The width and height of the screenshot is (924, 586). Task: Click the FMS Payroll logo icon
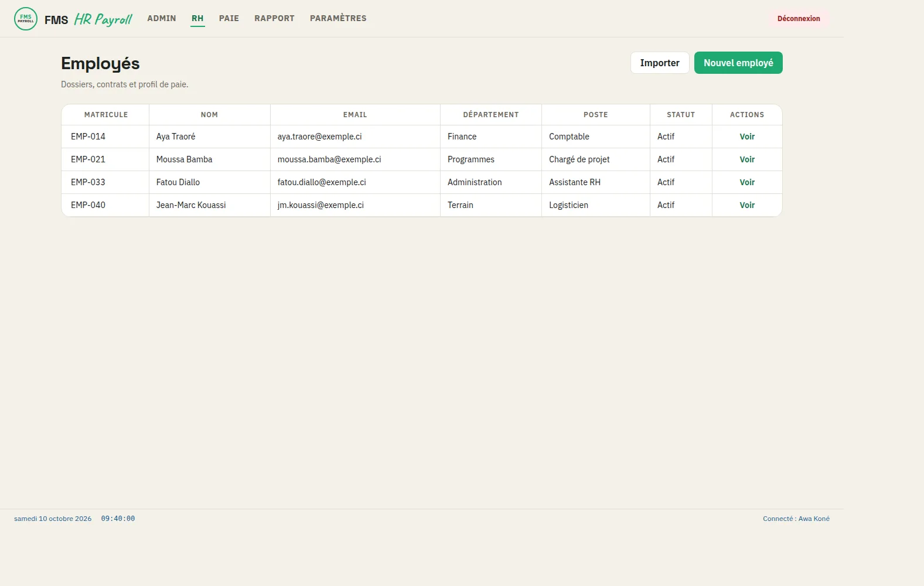click(26, 19)
